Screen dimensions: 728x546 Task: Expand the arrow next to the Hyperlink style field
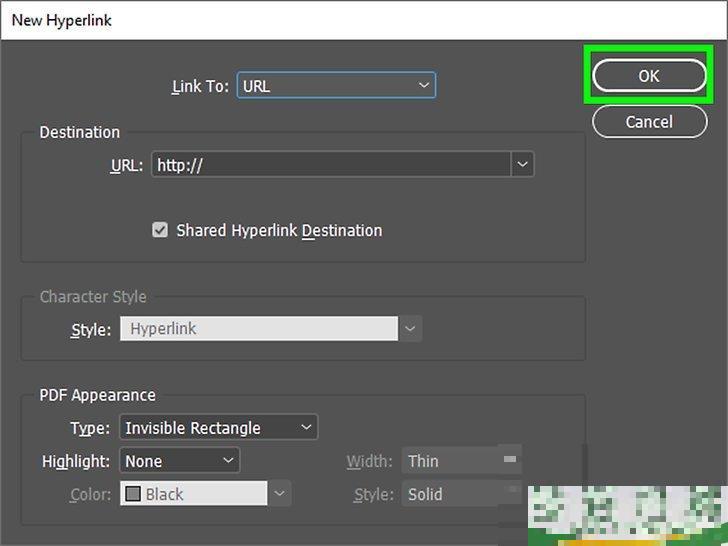[410, 329]
